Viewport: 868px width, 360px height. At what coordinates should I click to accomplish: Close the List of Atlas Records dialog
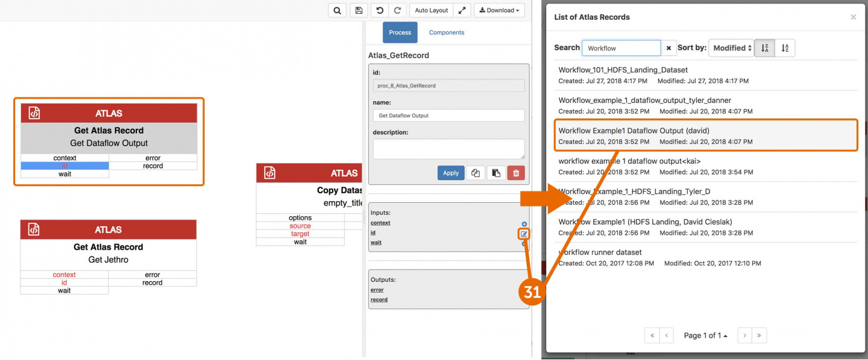coord(853,17)
